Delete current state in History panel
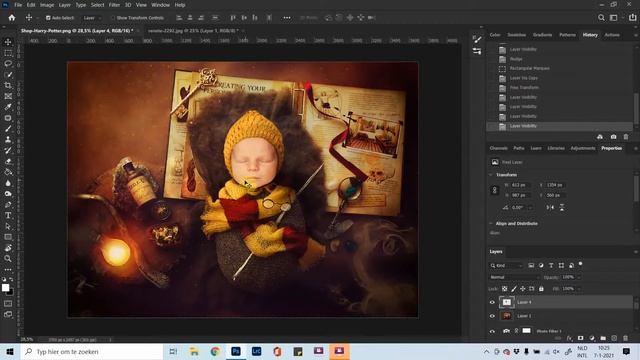 [x=626, y=137]
